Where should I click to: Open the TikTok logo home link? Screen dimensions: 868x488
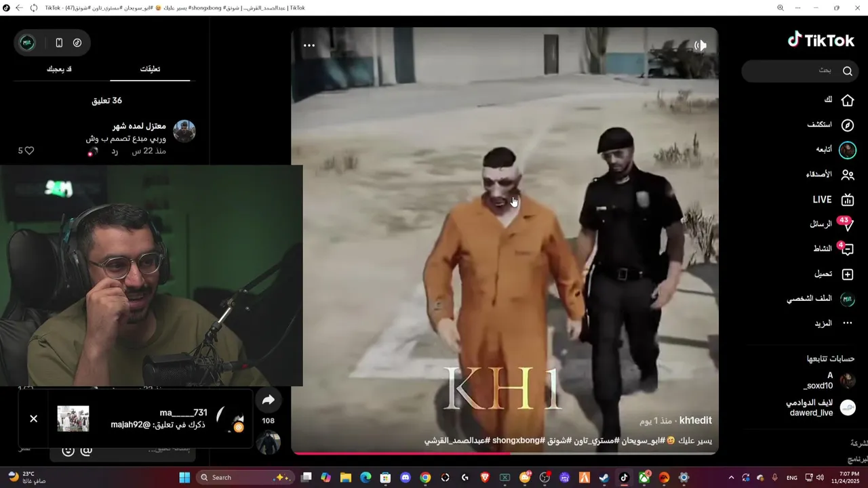(x=821, y=41)
